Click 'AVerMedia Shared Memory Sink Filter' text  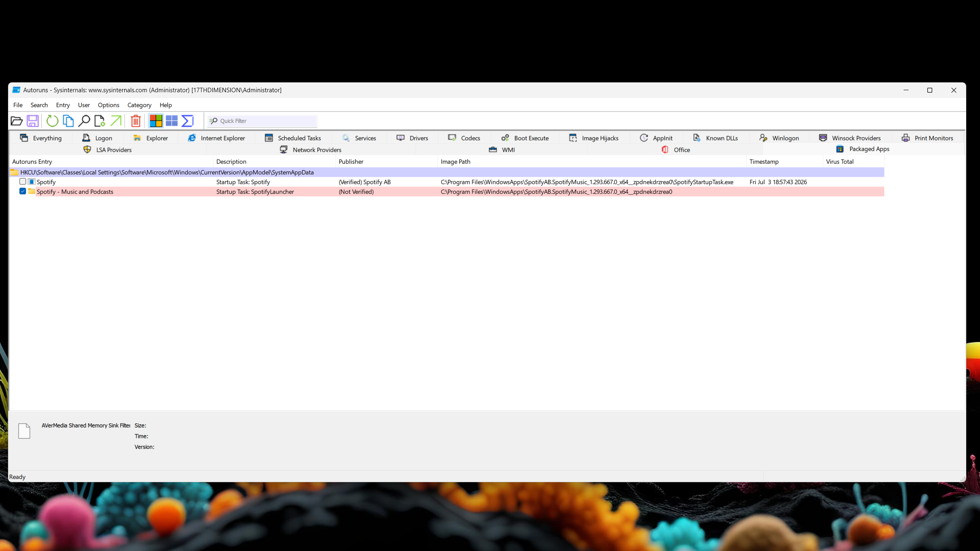point(86,425)
